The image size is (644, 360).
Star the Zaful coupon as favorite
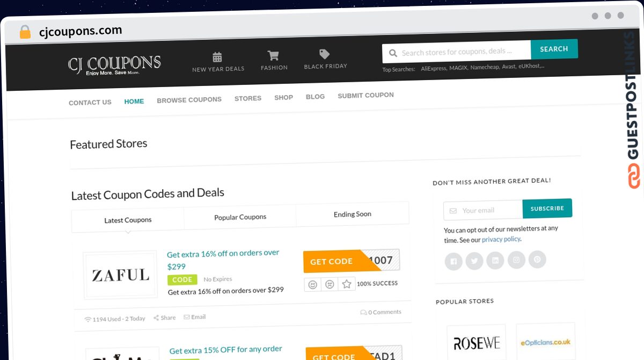pos(347,284)
